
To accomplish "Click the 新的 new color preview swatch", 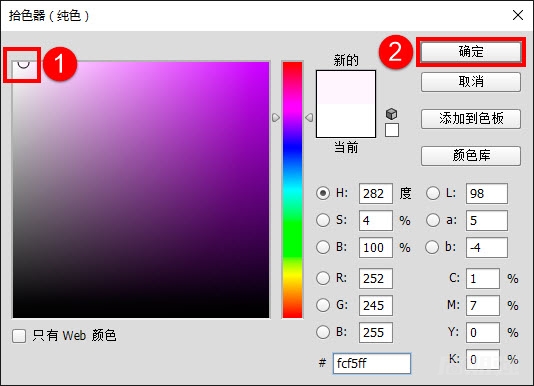I will (x=346, y=87).
